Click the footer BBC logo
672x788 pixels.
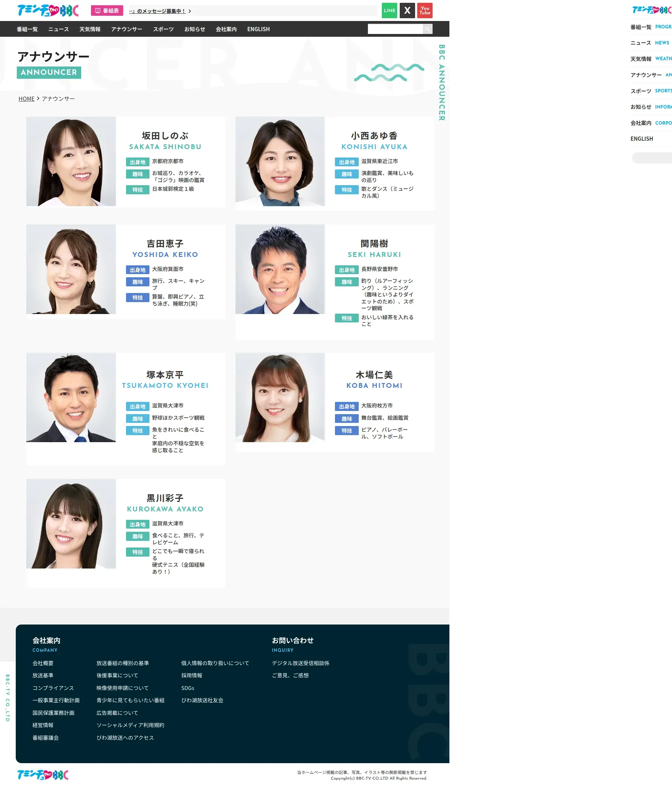[43, 775]
